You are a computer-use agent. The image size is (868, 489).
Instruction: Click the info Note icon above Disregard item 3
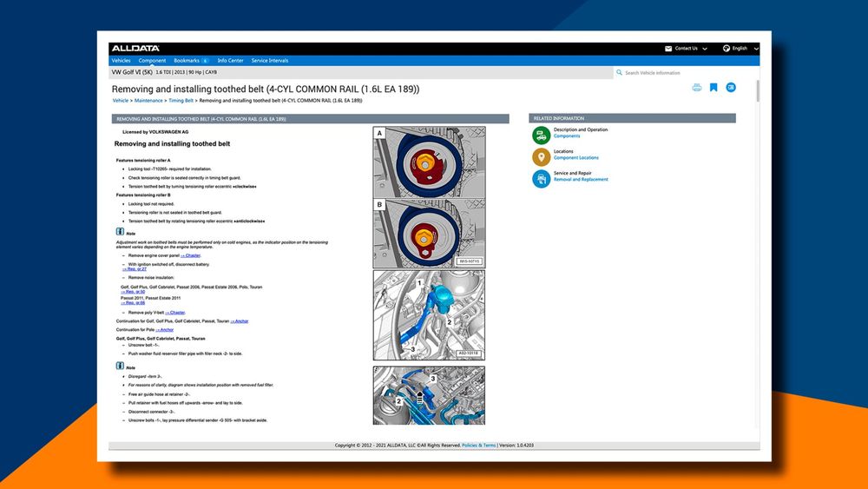pos(120,366)
